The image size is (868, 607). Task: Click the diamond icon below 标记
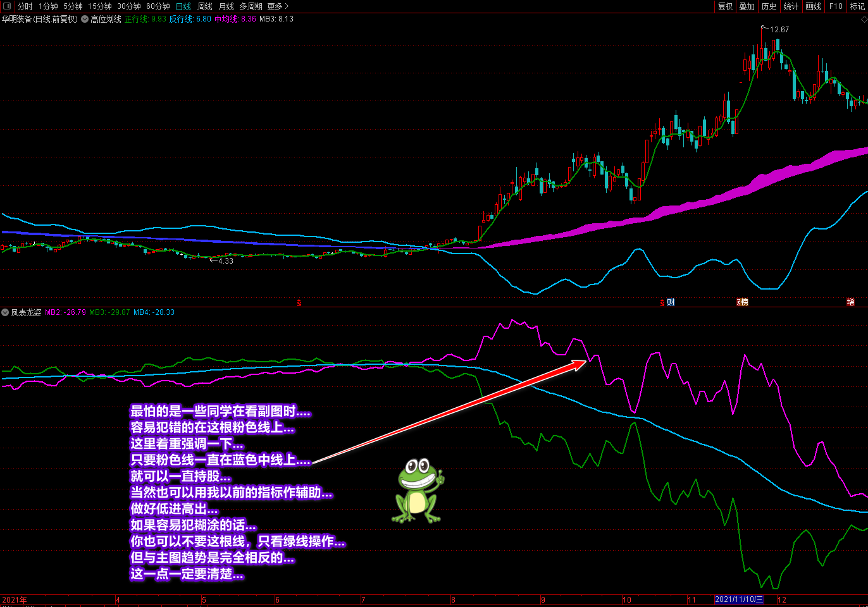pos(864,20)
